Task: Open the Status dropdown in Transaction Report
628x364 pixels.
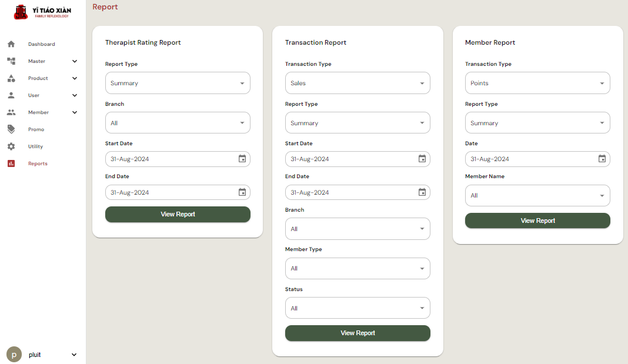Action: point(358,308)
